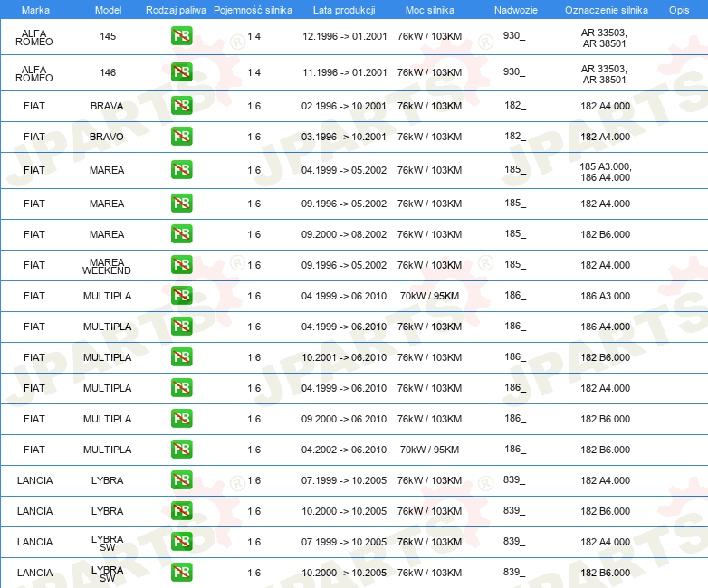
Task: Click engine size '1.4' in the 146 row
Action: click(x=254, y=72)
